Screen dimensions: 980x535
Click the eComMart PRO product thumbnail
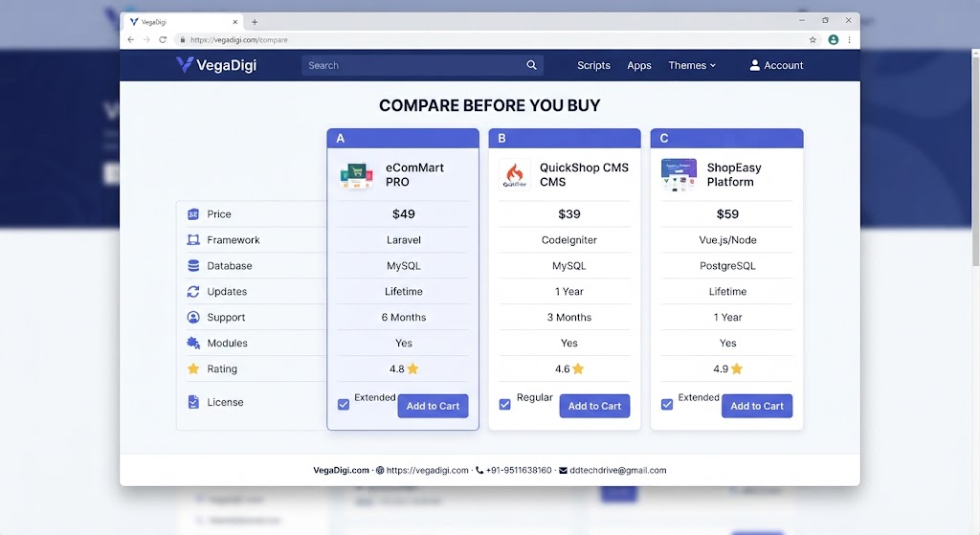coord(357,175)
